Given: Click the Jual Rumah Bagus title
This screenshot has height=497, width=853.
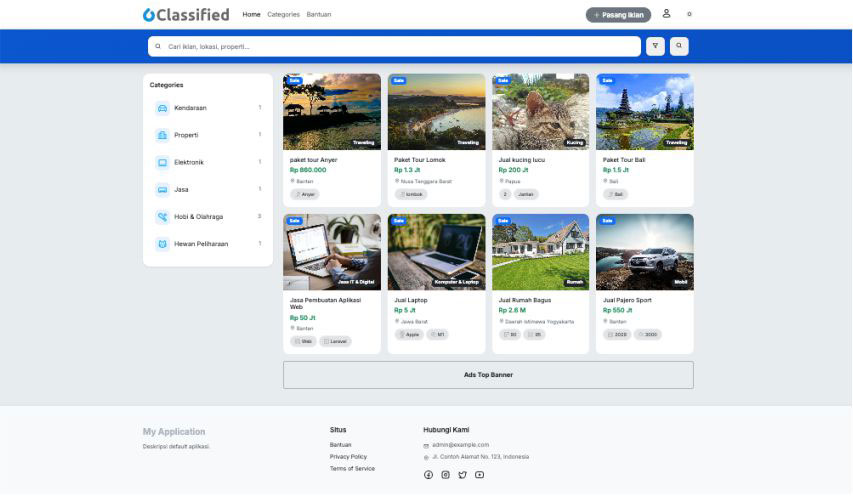Looking at the screenshot, I should pos(524,300).
